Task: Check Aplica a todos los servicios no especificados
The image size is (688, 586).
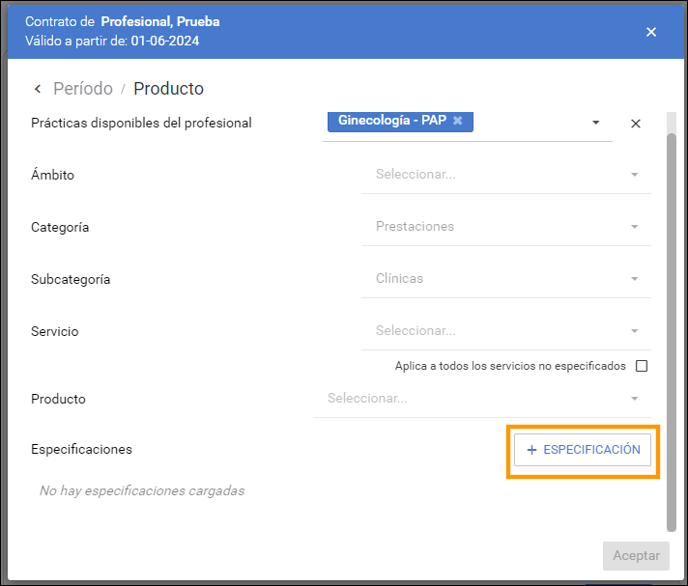Action: pos(641,366)
